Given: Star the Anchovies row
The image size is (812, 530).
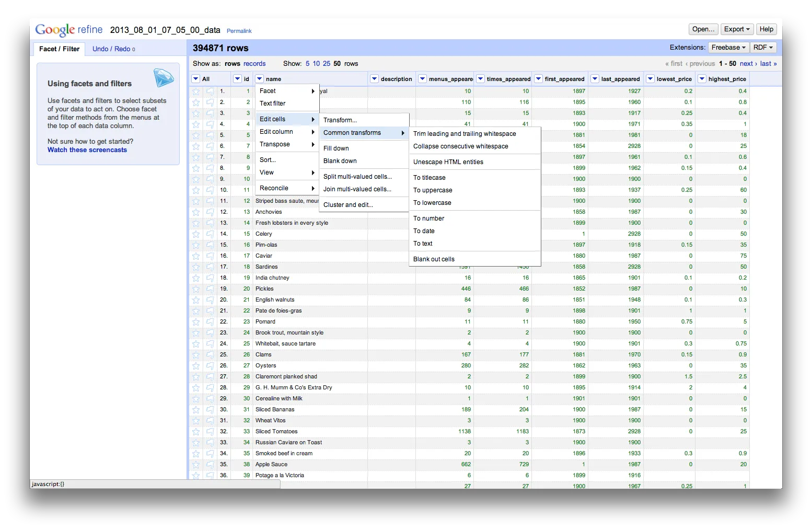Looking at the screenshot, I should tap(196, 212).
